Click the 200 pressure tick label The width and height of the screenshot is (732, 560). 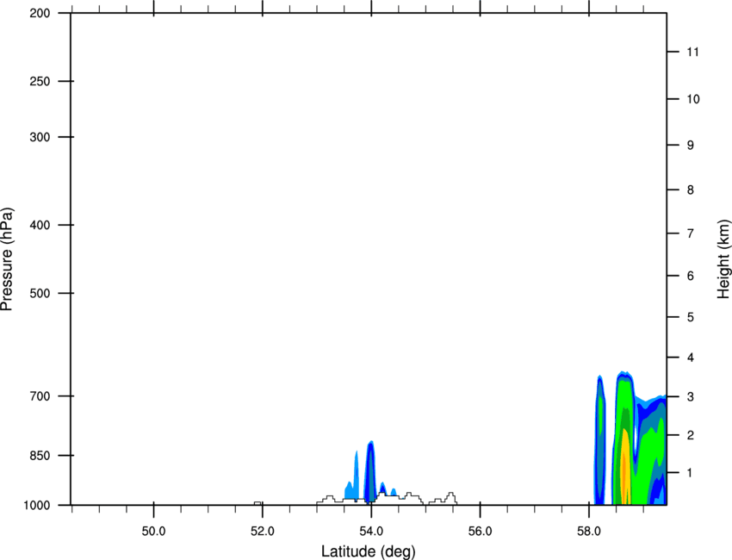(x=40, y=13)
